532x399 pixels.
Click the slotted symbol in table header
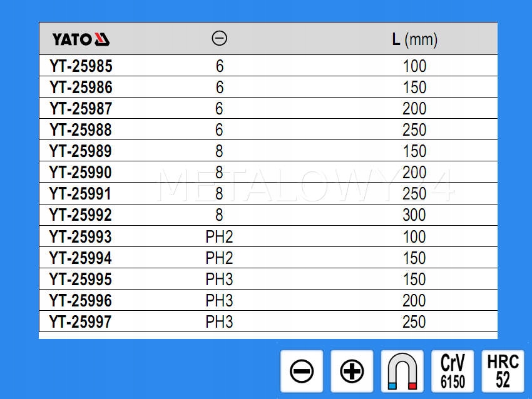(219, 38)
